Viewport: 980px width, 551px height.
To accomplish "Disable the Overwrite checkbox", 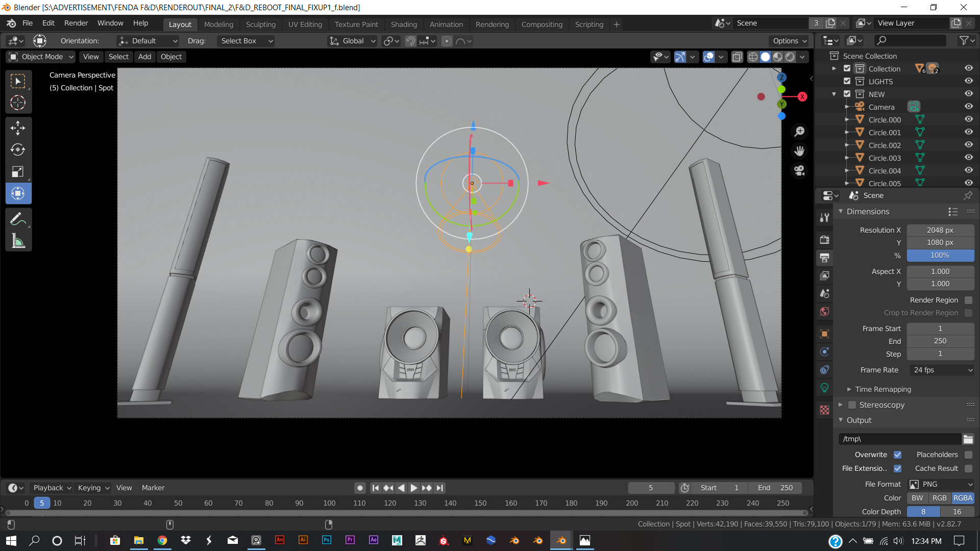I will [897, 455].
